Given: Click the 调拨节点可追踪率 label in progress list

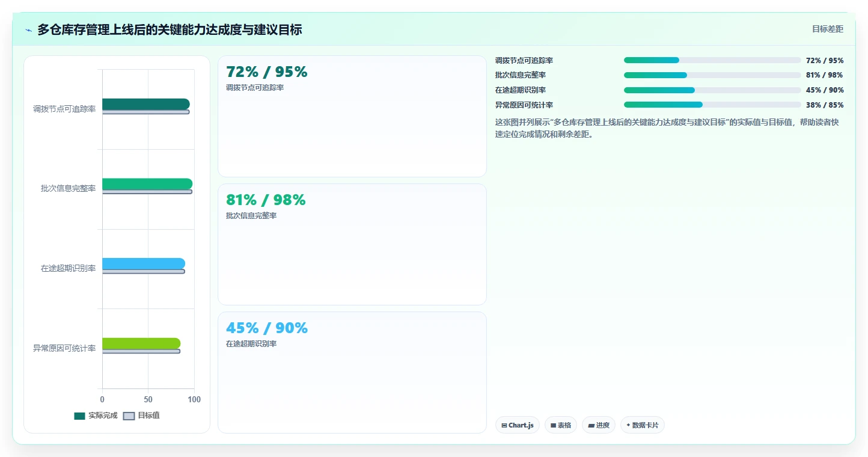Looking at the screenshot, I should point(524,61).
